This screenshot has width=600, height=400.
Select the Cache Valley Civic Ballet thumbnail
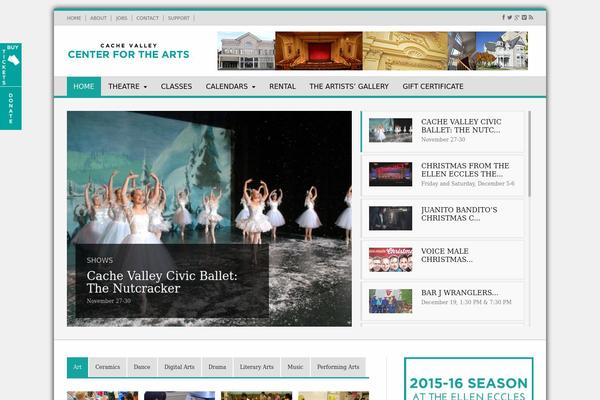pyautogui.click(x=390, y=130)
